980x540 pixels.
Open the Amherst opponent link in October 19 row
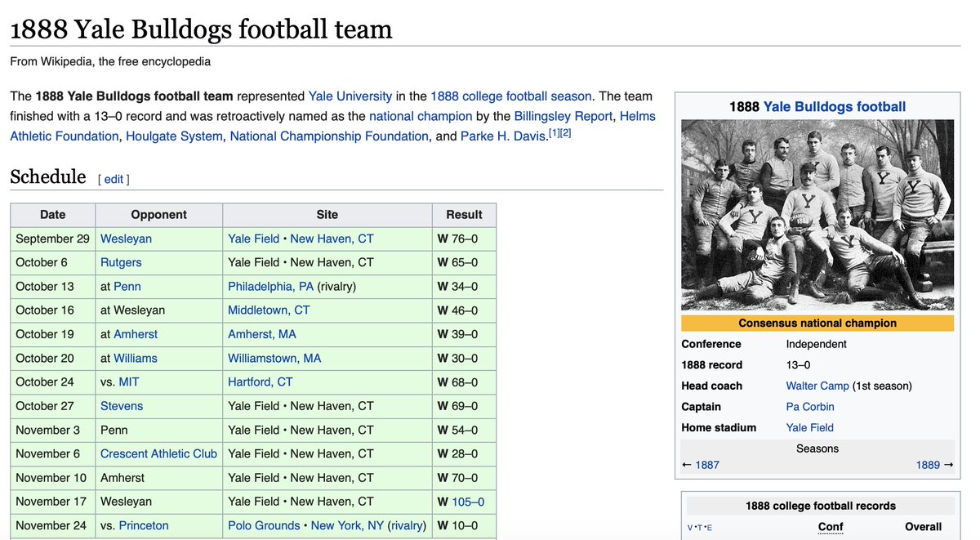click(x=136, y=334)
